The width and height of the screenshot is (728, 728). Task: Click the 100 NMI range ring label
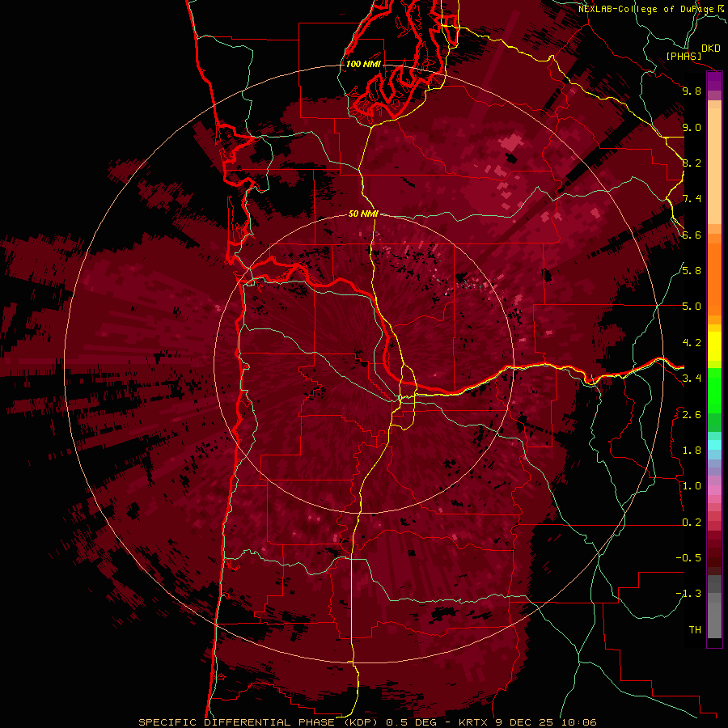tap(363, 64)
